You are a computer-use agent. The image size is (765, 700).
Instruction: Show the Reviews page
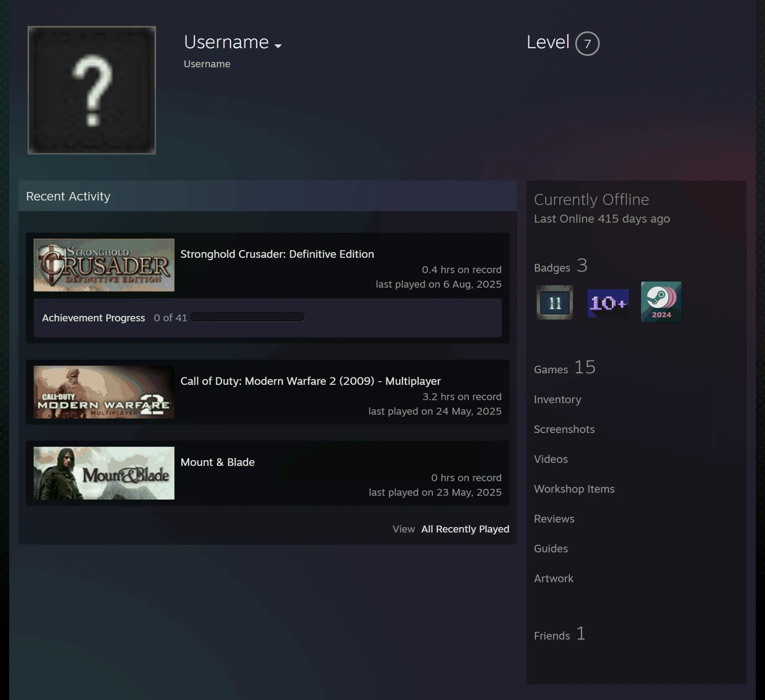554,519
